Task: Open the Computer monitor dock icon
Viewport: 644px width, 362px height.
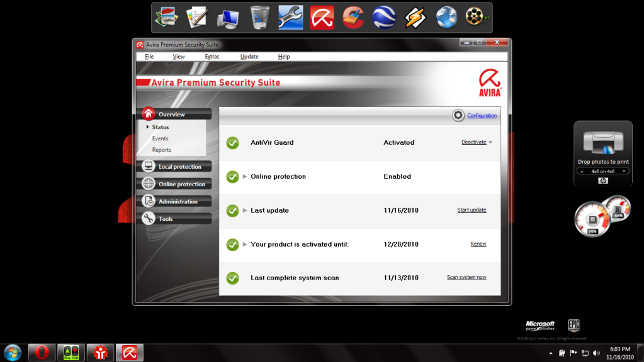Action: 228,18
